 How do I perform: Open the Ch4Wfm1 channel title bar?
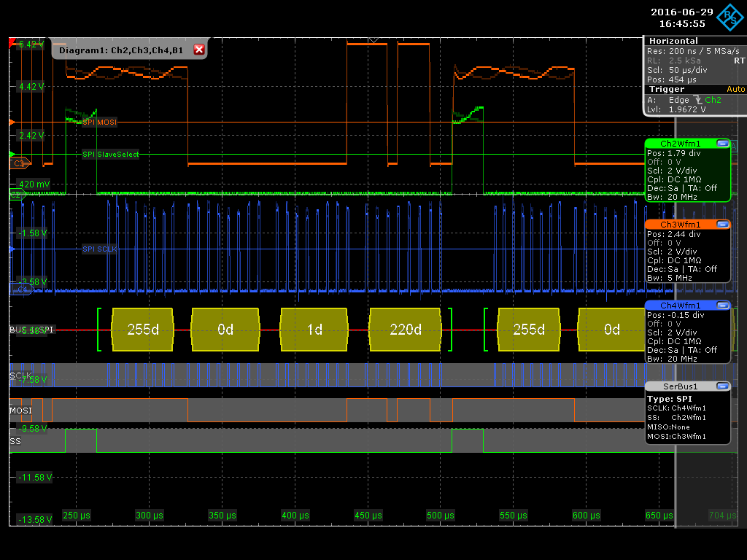tap(681, 306)
